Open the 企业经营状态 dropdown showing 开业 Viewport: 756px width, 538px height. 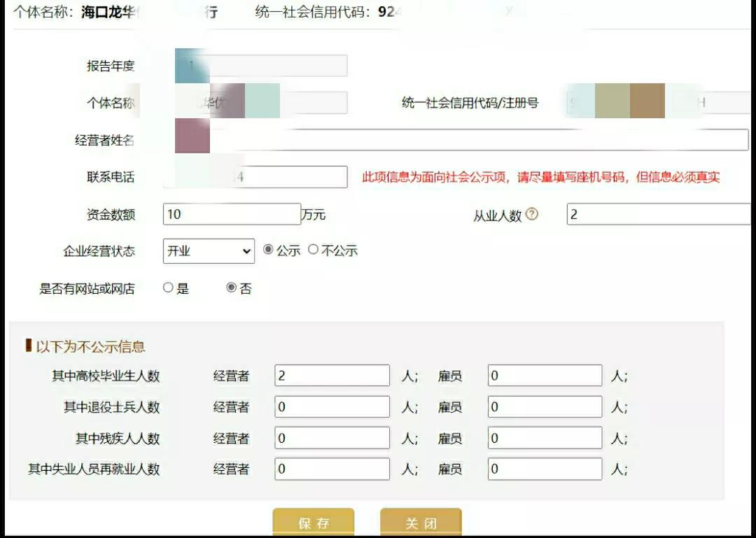tap(209, 251)
